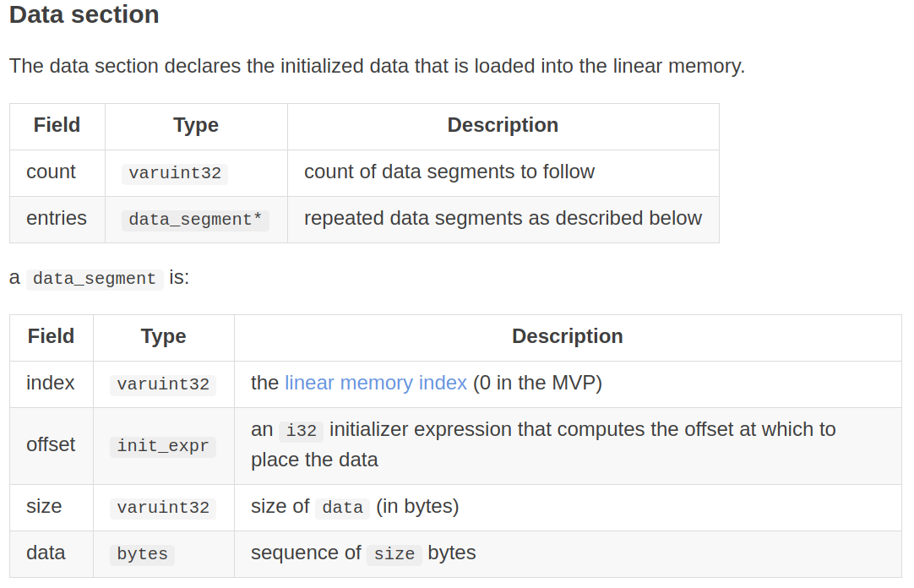914x588 pixels.
Task: Click the count field cell
Action: coord(51,171)
